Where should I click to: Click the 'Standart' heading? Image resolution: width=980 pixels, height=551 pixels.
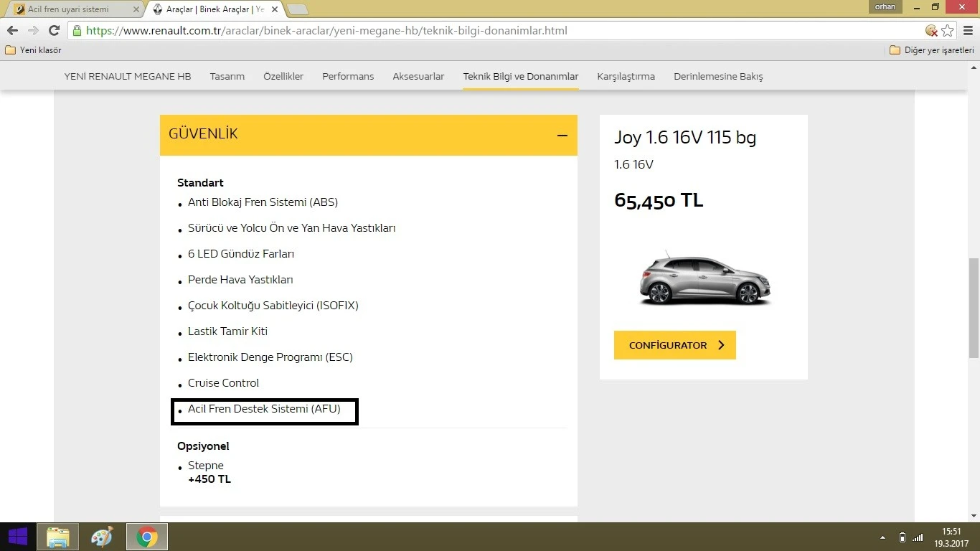(x=200, y=183)
